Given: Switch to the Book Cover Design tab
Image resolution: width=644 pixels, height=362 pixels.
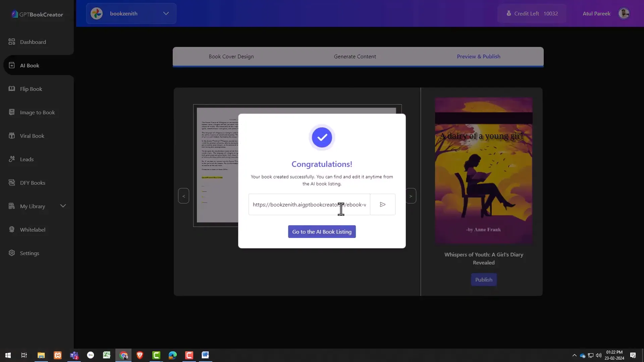Looking at the screenshot, I should 231,56.
